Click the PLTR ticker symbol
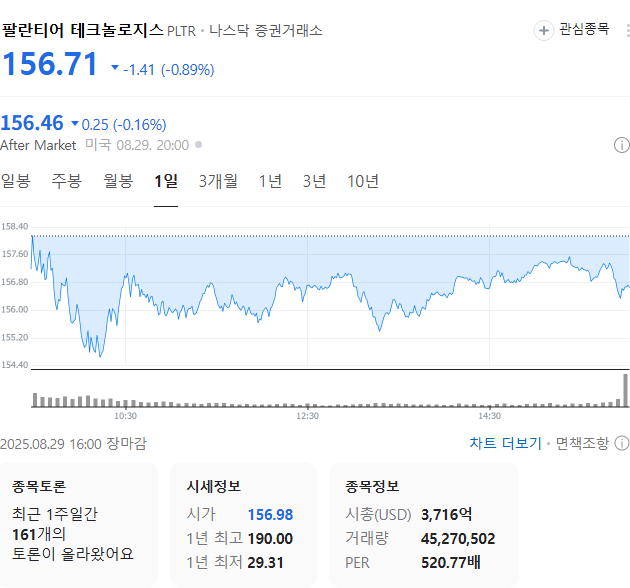This screenshot has height=588, width=630. point(181,31)
